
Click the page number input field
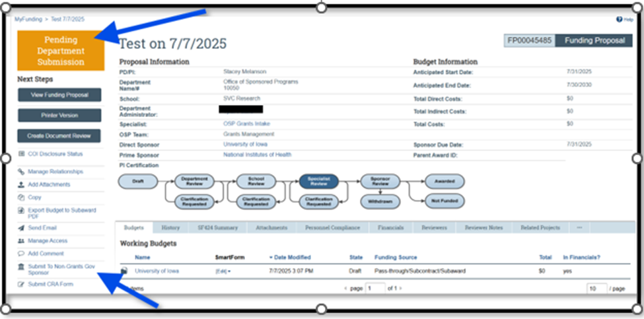click(x=376, y=289)
